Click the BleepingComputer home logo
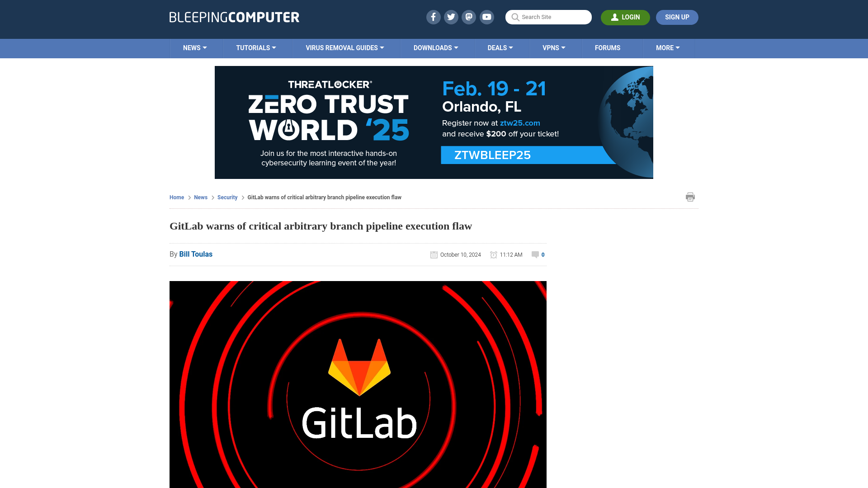Image resolution: width=868 pixels, height=488 pixels. 234,17
